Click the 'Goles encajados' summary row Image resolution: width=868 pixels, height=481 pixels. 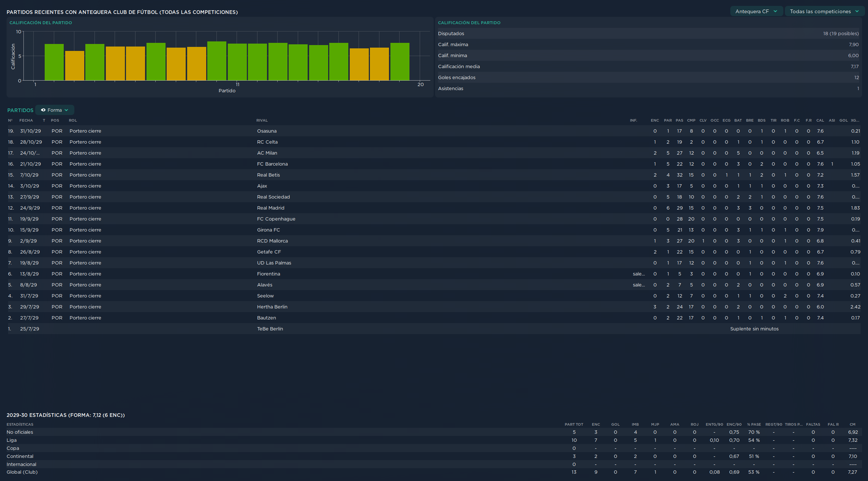pos(648,78)
